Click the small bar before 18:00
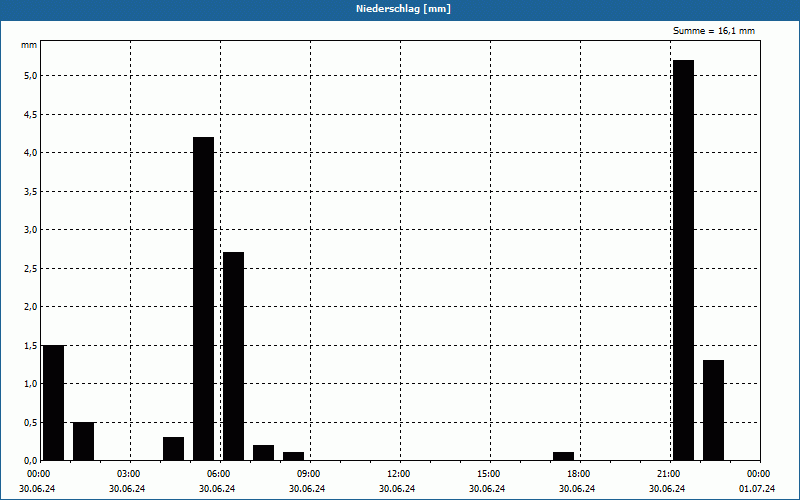Screen dimensions: 800x500 pos(564,457)
